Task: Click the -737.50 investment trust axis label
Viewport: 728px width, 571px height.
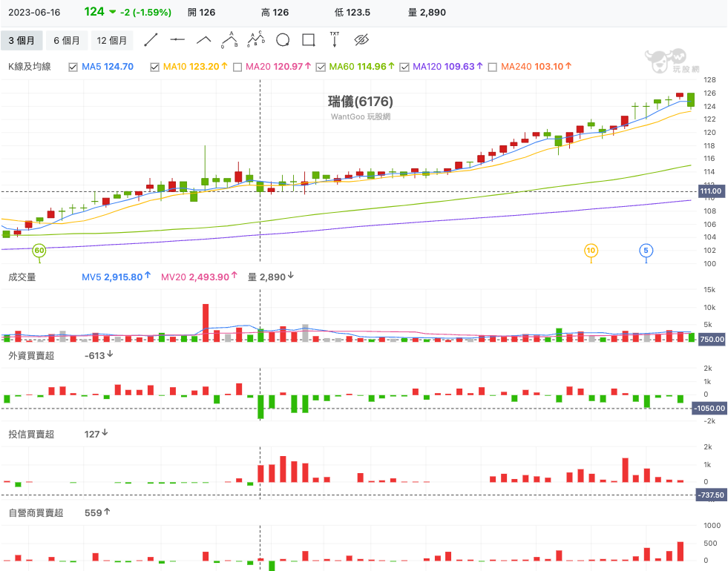Action: pos(711,495)
